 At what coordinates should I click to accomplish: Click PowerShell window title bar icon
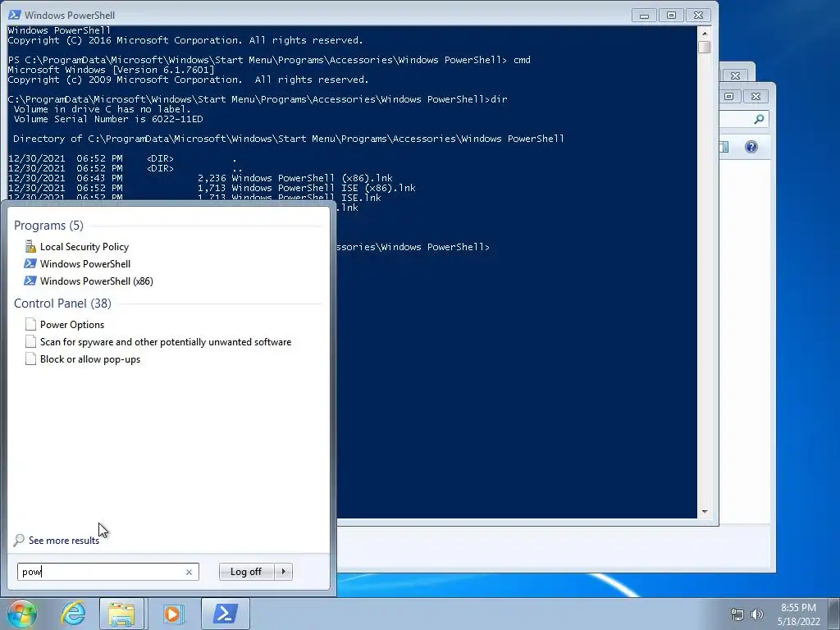(15, 15)
